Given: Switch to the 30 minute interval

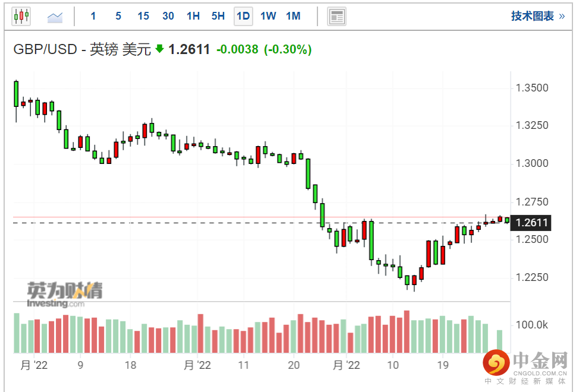Looking at the screenshot, I should (168, 17).
